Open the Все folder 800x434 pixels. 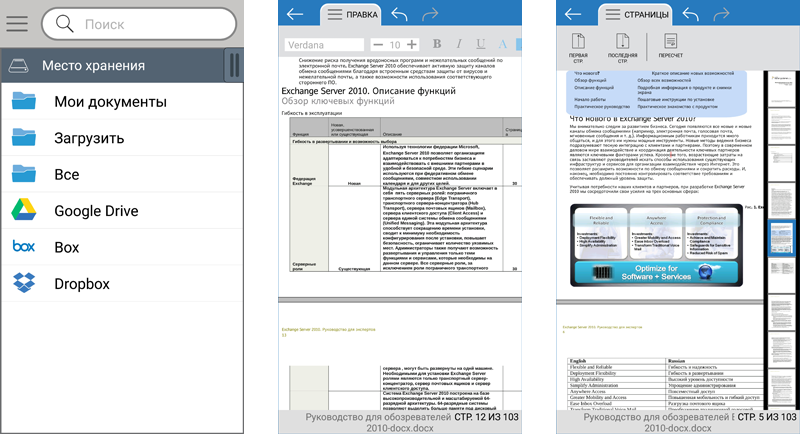tap(122, 174)
